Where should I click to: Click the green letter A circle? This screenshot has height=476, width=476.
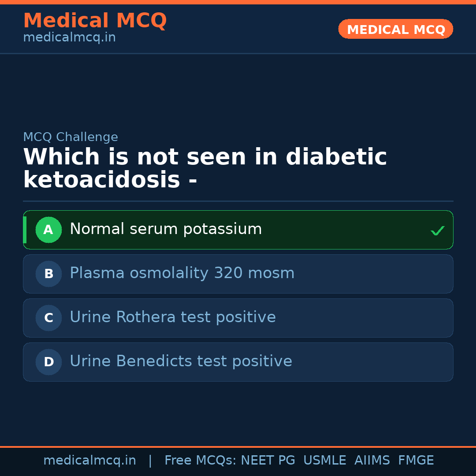[x=48, y=230]
